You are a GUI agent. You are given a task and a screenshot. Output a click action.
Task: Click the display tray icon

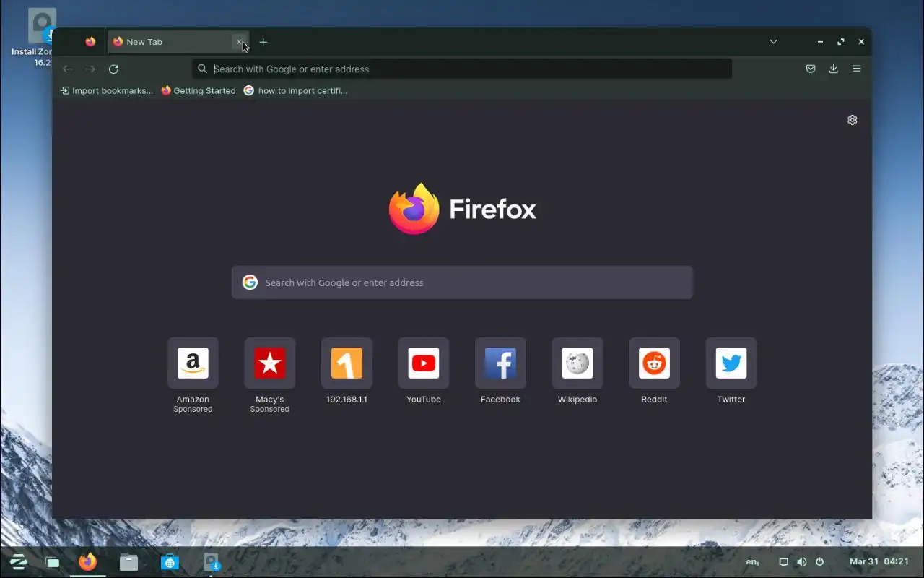tap(783, 561)
